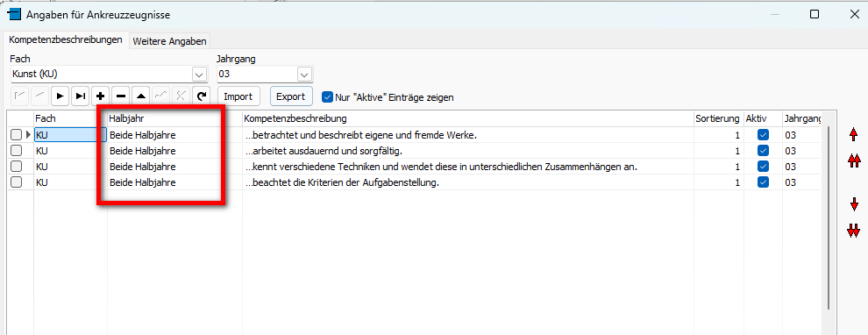Switch to Kompetenzbeschreibungen tab

(66, 39)
